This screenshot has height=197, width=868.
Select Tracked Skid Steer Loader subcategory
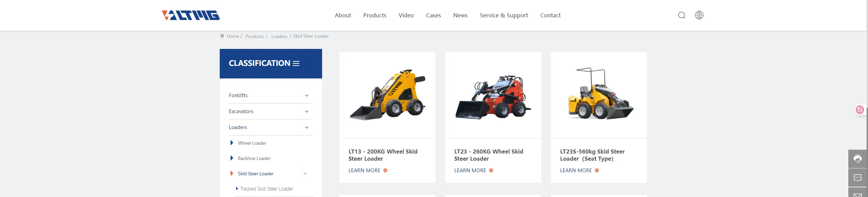click(267, 189)
